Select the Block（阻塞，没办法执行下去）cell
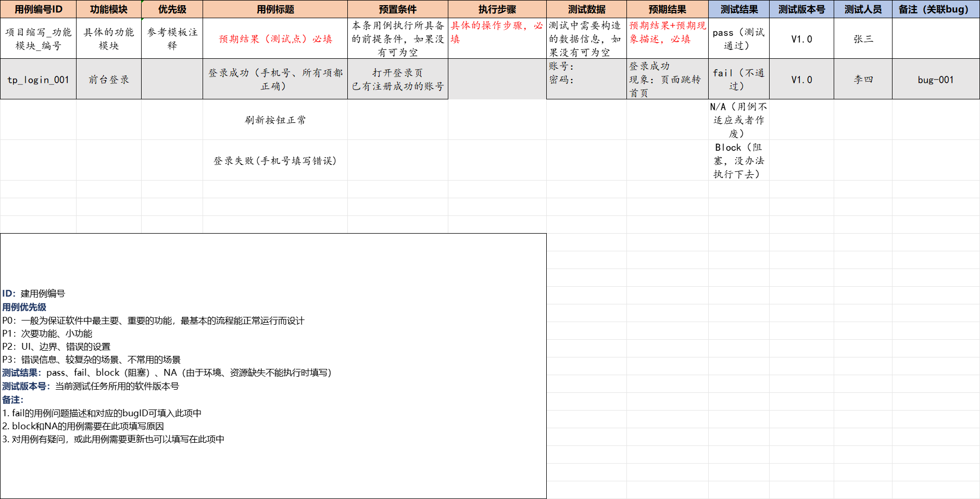 pyautogui.click(x=739, y=160)
